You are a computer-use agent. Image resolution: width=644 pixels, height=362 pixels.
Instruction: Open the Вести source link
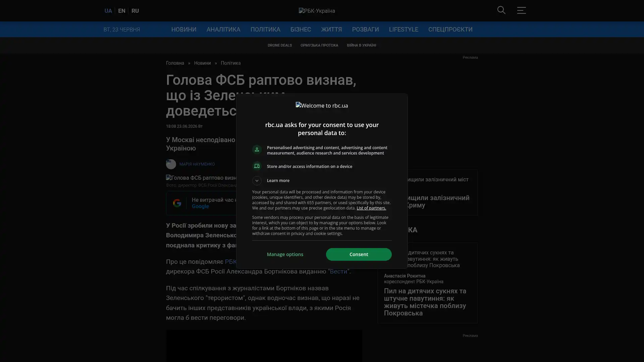[338, 271]
